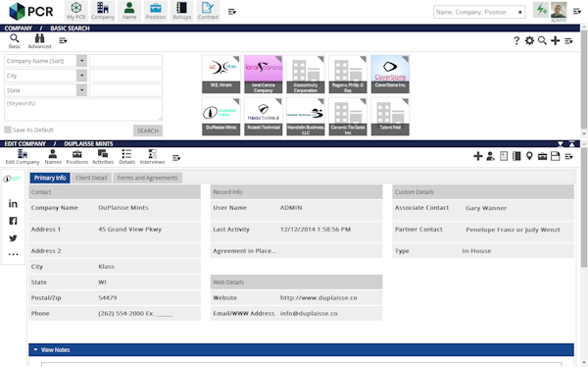This screenshot has width=588, height=368.
Task: Open the Names toolbar icon
Action: 53,157
